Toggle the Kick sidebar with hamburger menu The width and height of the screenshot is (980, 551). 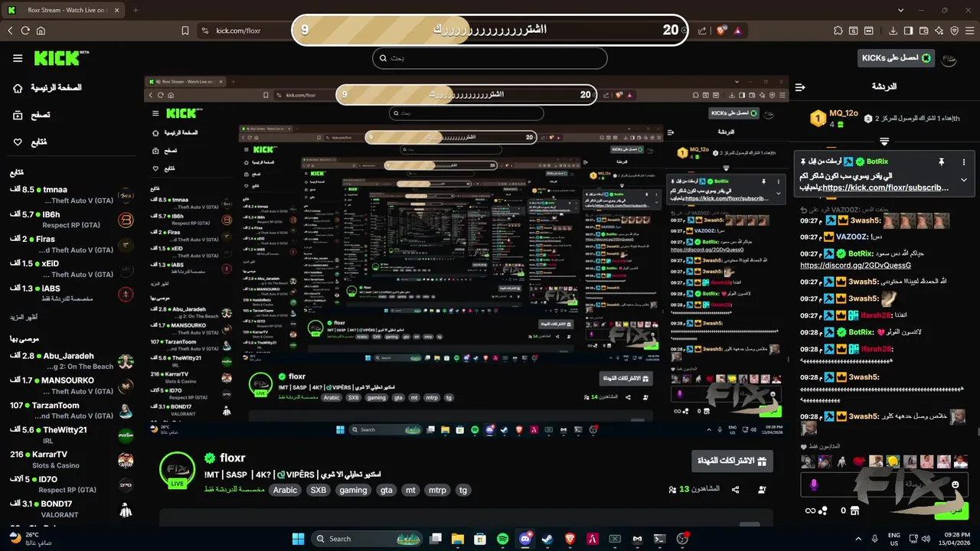tap(18, 58)
